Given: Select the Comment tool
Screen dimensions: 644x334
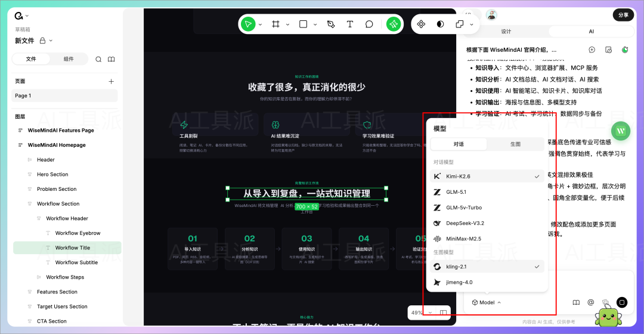Looking at the screenshot, I should click(369, 24).
